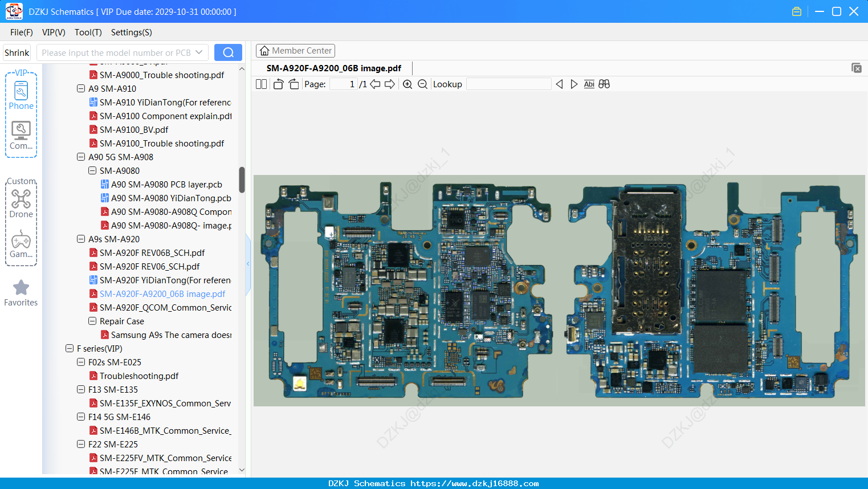868x489 pixels.
Task: Open Troubleshooting.pdf under F02s
Action: pyautogui.click(x=138, y=376)
